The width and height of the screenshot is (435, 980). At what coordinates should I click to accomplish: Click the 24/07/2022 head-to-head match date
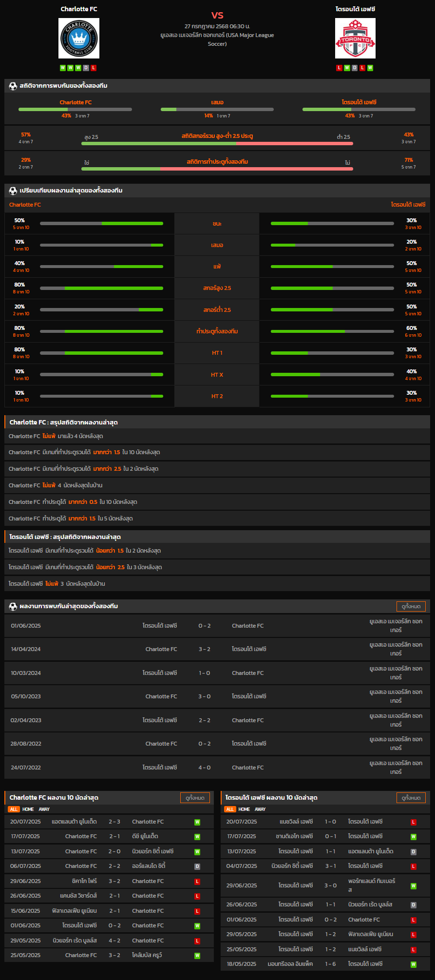(26, 768)
